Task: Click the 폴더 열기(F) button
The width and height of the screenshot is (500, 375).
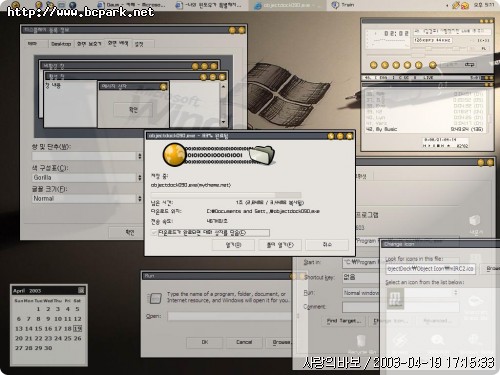Action: pyautogui.click(x=280, y=245)
